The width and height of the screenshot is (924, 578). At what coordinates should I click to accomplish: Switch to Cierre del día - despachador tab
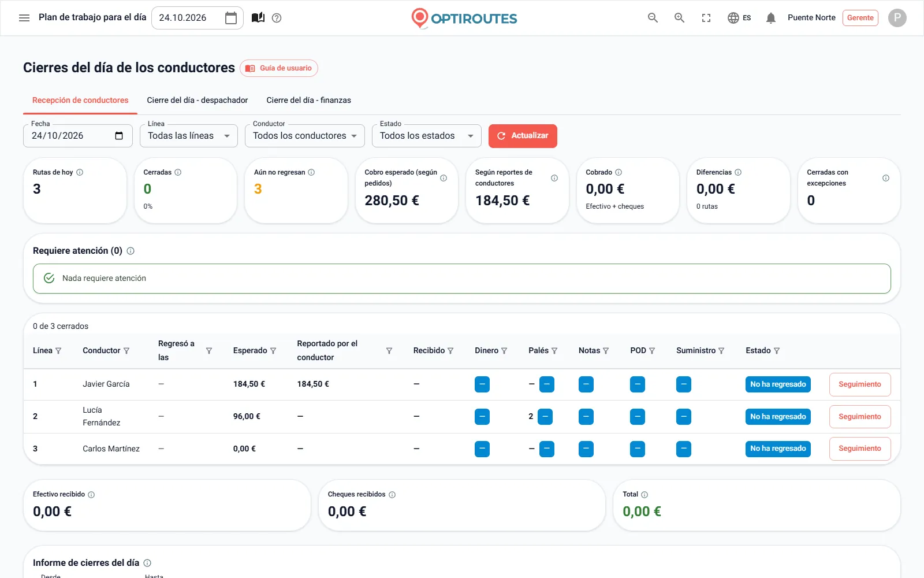(198, 100)
